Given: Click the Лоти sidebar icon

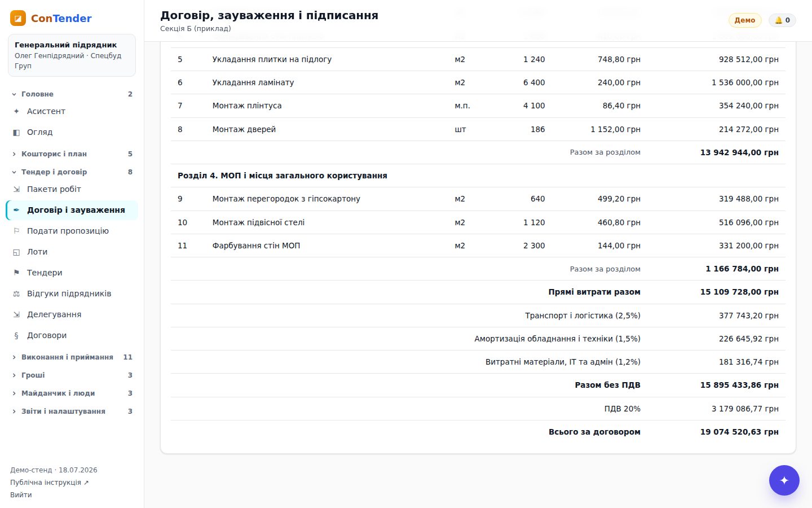Looking at the screenshot, I should tap(16, 252).
